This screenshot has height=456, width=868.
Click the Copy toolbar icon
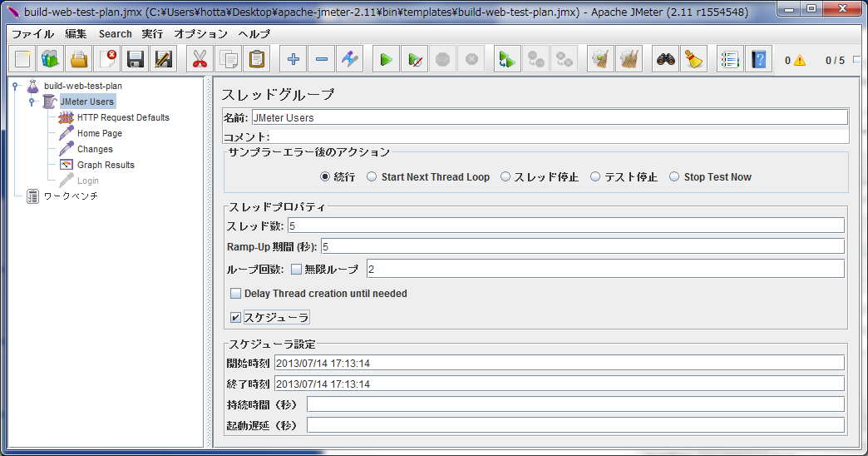click(x=229, y=59)
